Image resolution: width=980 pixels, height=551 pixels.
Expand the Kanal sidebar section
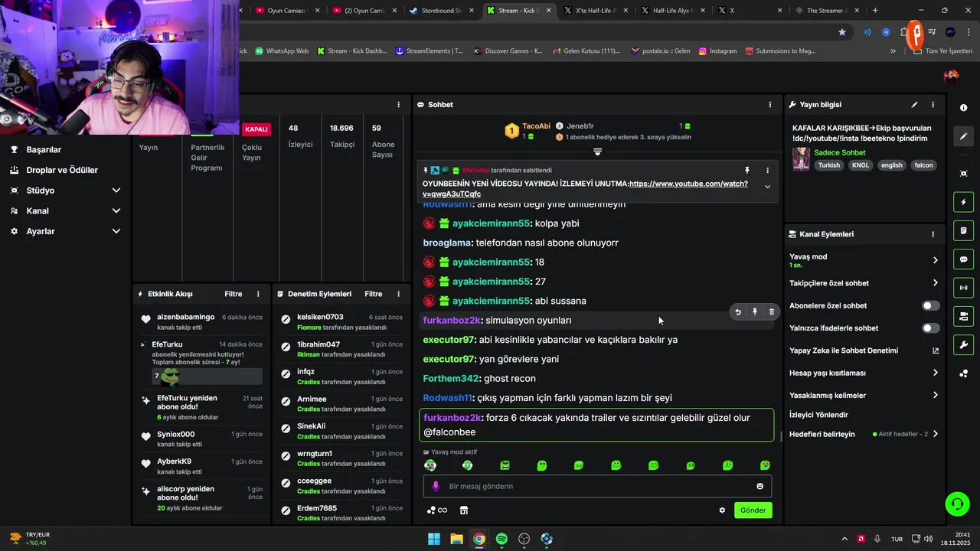click(116, 210)
